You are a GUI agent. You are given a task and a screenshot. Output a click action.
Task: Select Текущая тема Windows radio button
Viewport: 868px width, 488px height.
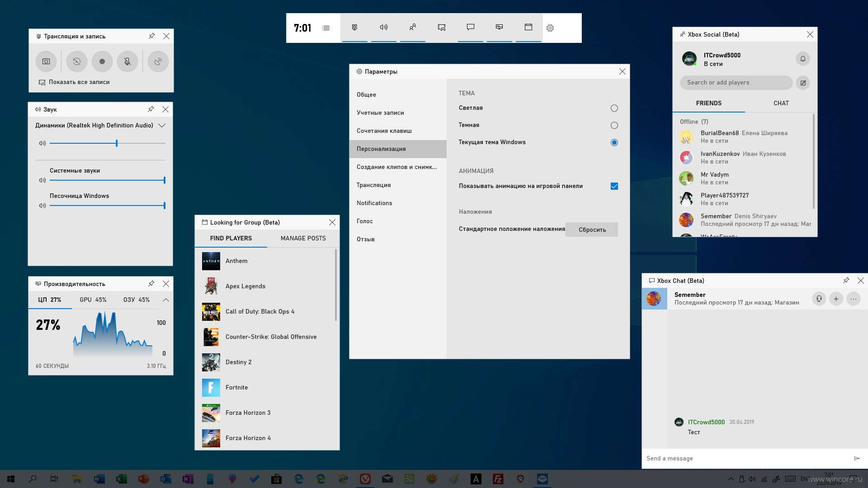pyautogui.click(x=614, y=142)
